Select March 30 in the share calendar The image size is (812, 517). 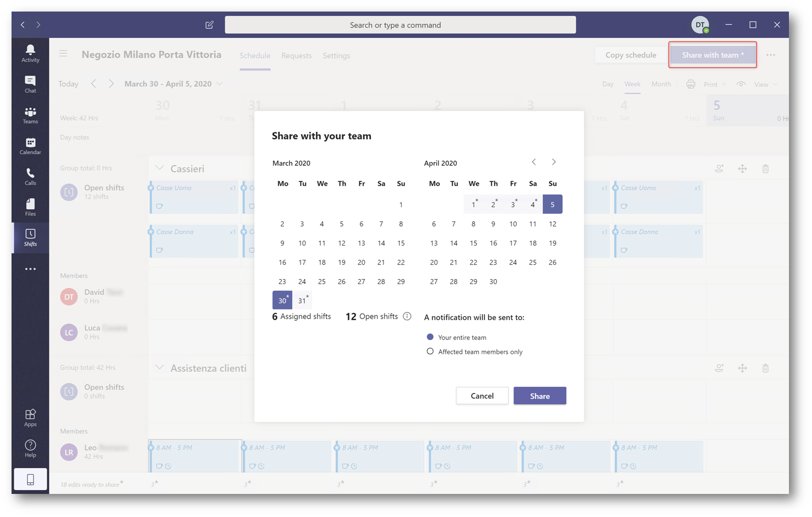(282, 301)
